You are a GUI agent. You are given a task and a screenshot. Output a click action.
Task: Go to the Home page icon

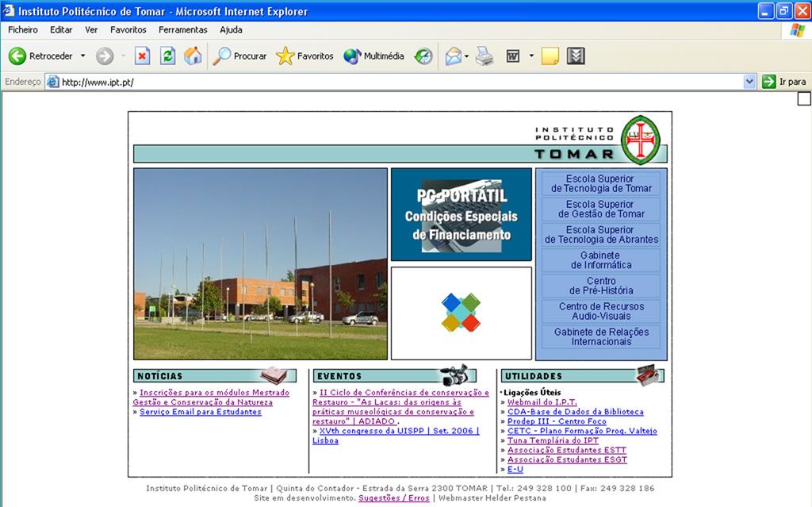[193, 56]
